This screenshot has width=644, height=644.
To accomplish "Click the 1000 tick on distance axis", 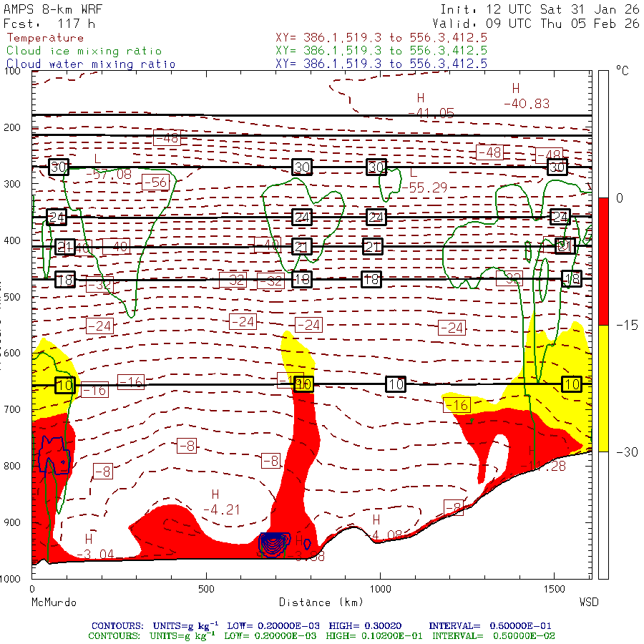I will click(x=379, y=589).
